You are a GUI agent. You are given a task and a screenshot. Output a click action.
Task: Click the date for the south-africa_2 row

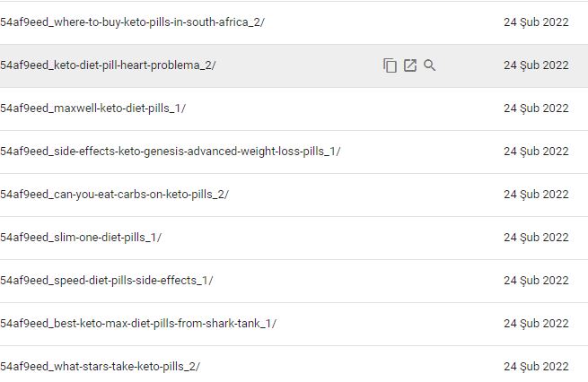[536, 22]
